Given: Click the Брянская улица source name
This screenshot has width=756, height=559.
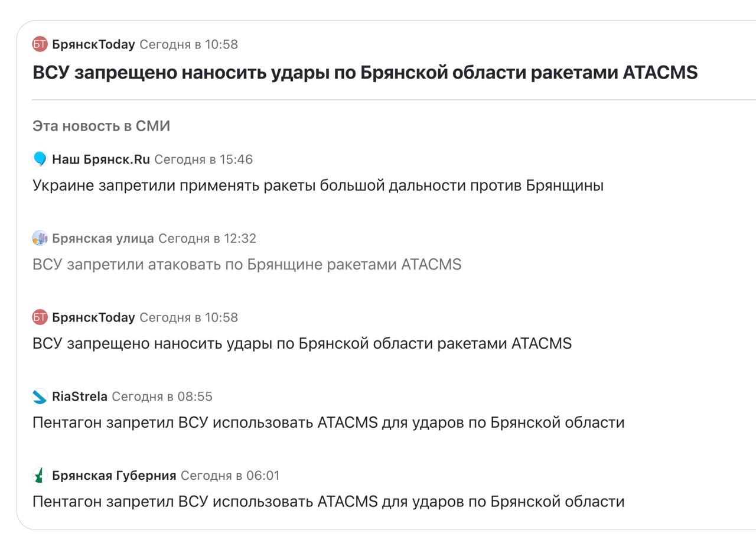Looking at the screenshot, I should tap(103, 239).
